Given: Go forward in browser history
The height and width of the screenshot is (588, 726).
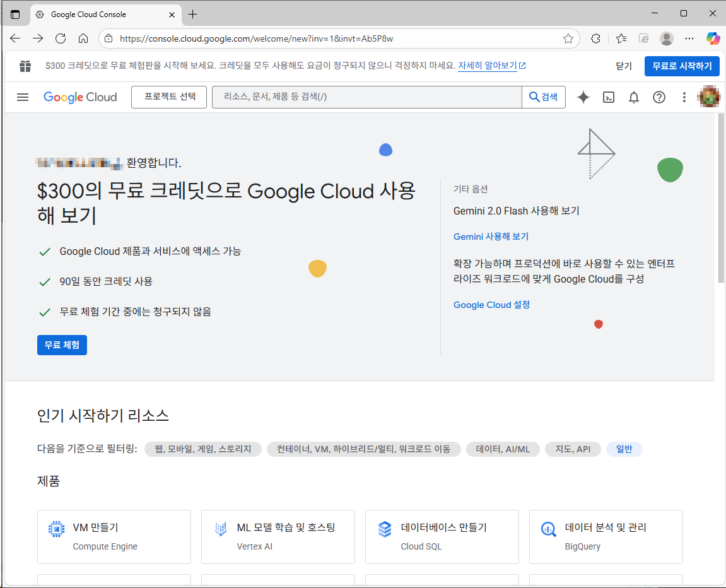Looking at the screenshot, I should point(38,38).
